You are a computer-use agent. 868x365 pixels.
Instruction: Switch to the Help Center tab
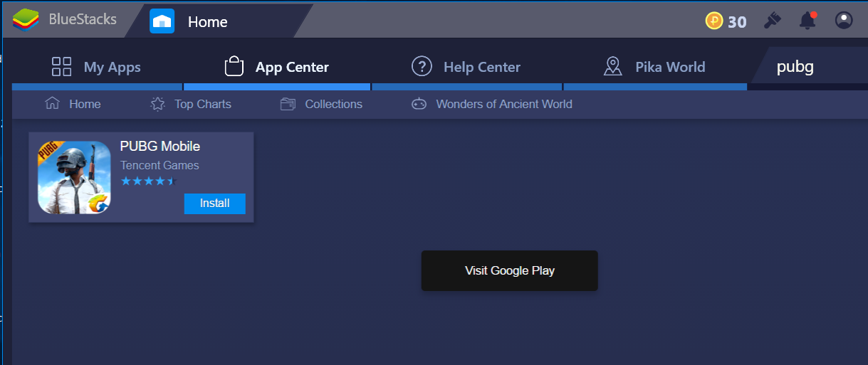pyautogui.click(x=466, y=67)
